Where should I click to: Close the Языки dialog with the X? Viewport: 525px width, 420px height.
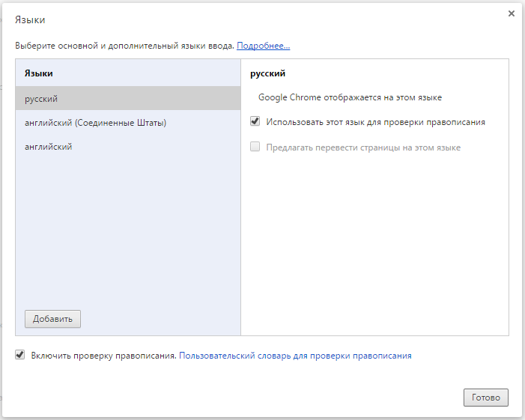coord(512,13)
